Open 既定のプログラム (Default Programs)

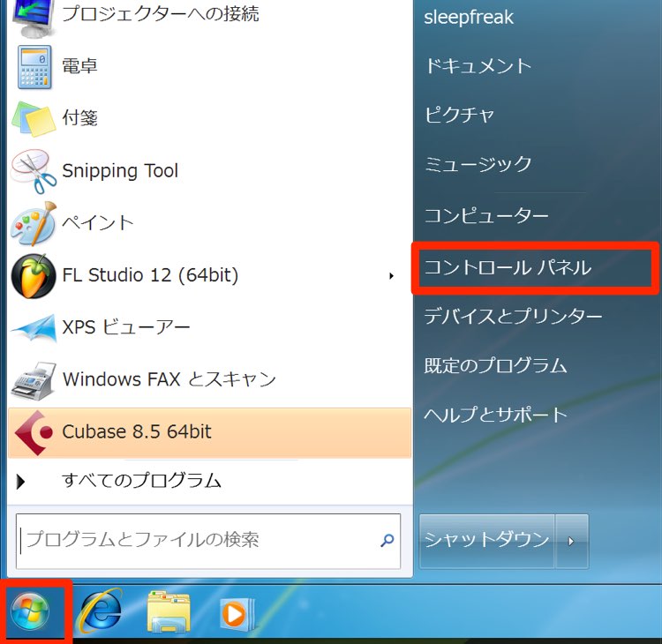click(x=496, y=365)
